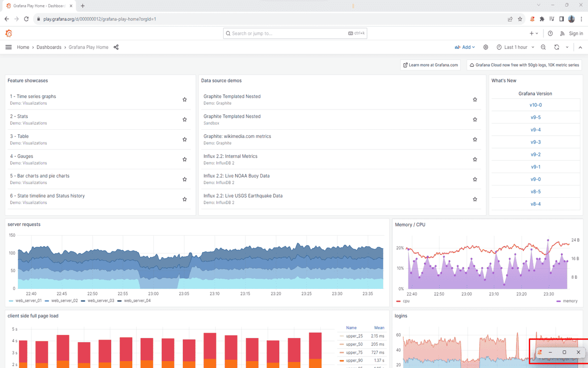Screen dimensions: 588x368
Task: Star Influx 2.2: Live USGS Earthquake Data
Action: [x=475, y=199]
